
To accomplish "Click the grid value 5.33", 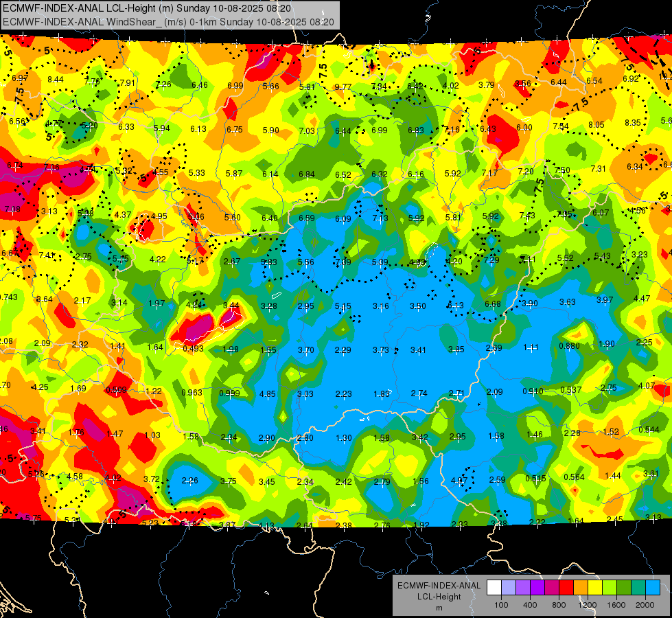I will [197, 173].
